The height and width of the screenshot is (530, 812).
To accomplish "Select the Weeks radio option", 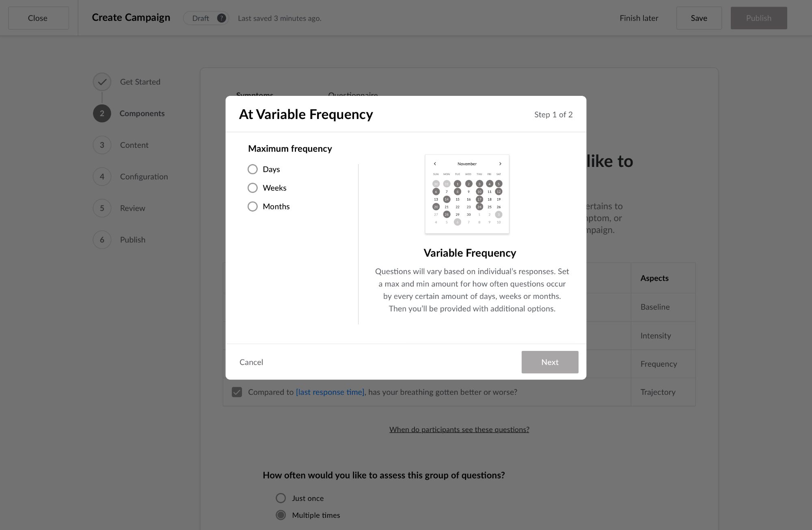I will point(253,188).
